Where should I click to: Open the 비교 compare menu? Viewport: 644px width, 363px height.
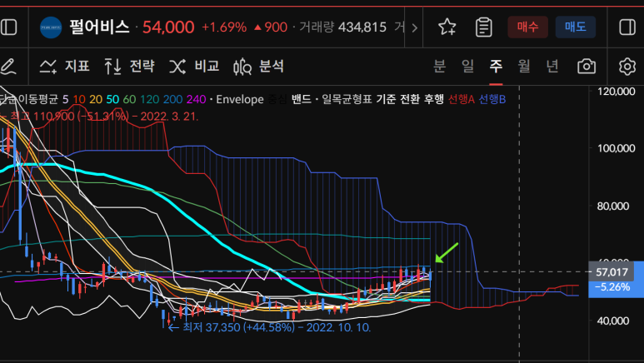point(194,66)
